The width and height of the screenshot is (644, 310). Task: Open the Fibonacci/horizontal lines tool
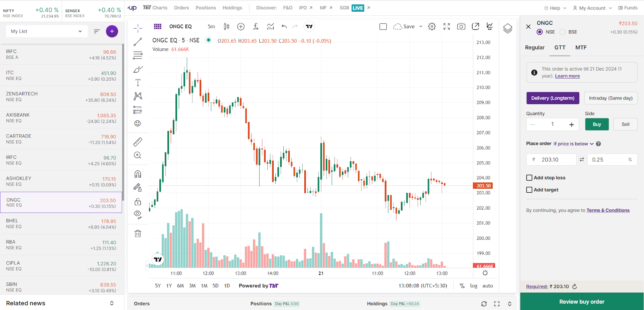coord(138,55)
